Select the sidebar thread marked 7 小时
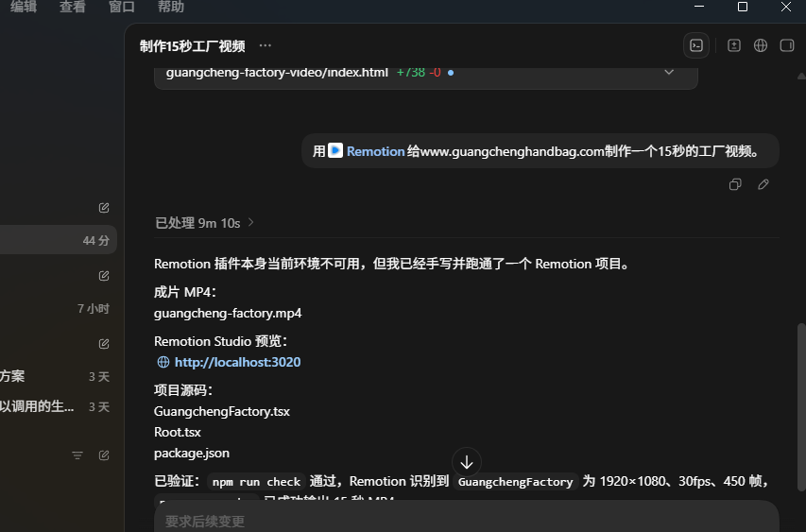The width and height of the screenshot is (806, 532). point(59,308)
